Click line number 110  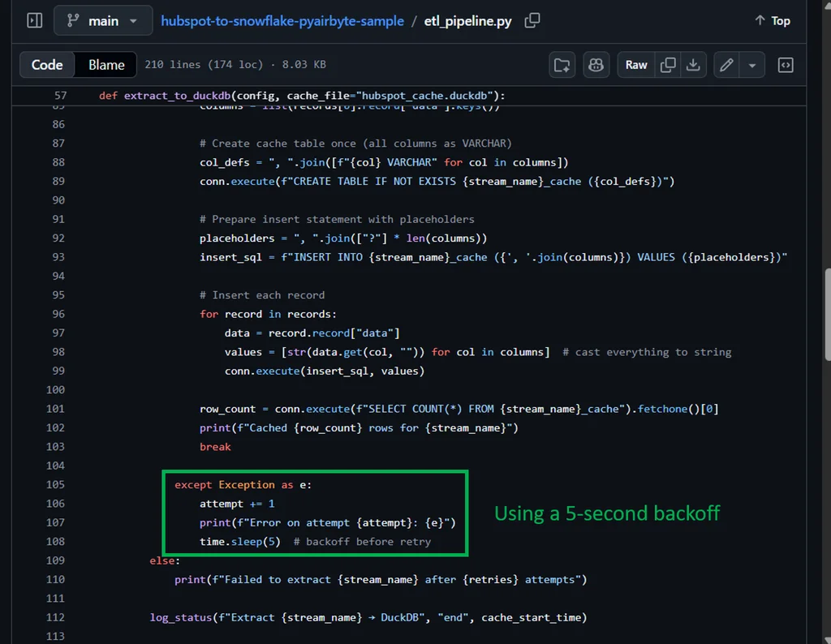tap(55, 579)
